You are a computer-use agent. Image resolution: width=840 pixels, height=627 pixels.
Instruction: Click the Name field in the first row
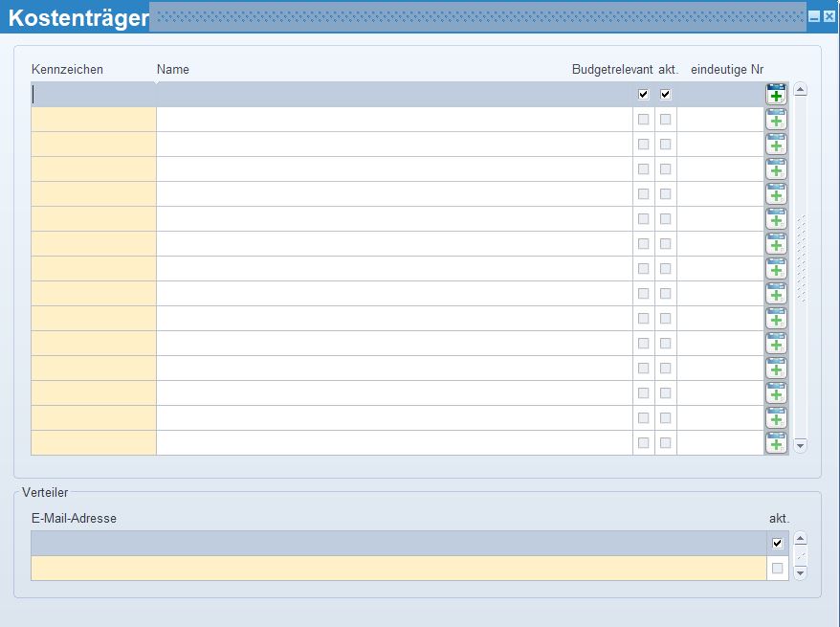coord(393,94)
